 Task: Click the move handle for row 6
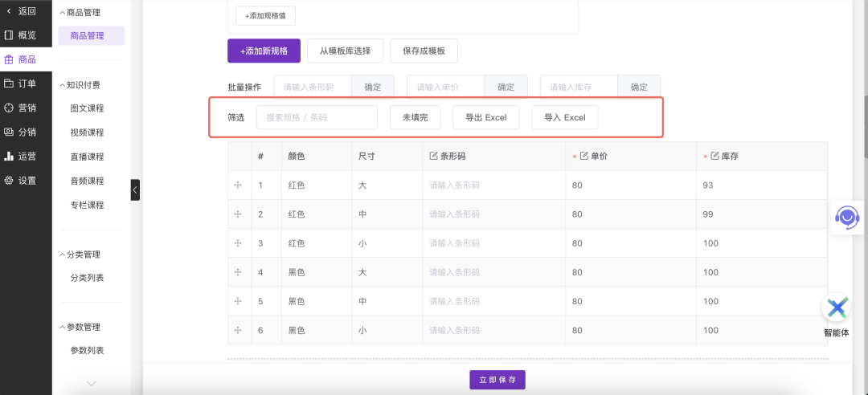coord(238,330)
